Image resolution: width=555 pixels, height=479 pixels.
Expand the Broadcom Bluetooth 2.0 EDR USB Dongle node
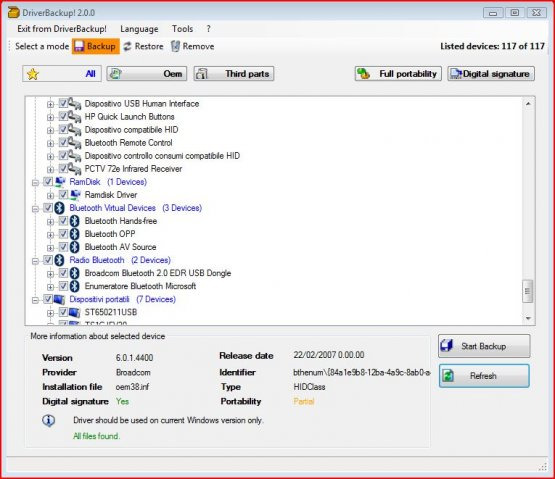pyautogui.click(x=50, y=274)
